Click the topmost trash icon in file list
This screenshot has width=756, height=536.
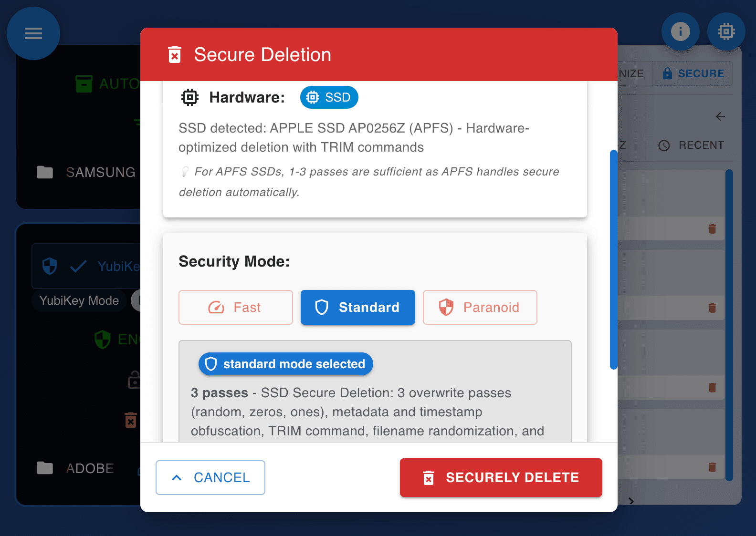712,229
